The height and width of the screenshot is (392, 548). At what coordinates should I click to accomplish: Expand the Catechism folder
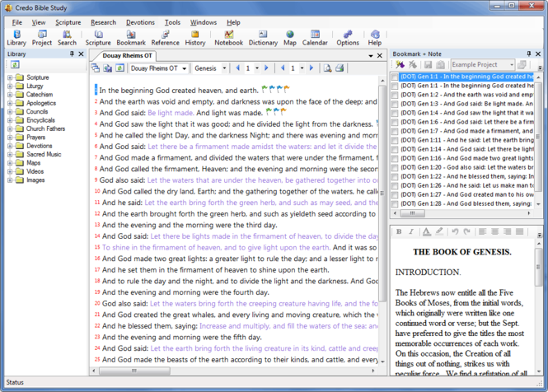pyautogui.click(x=10, y=95)
